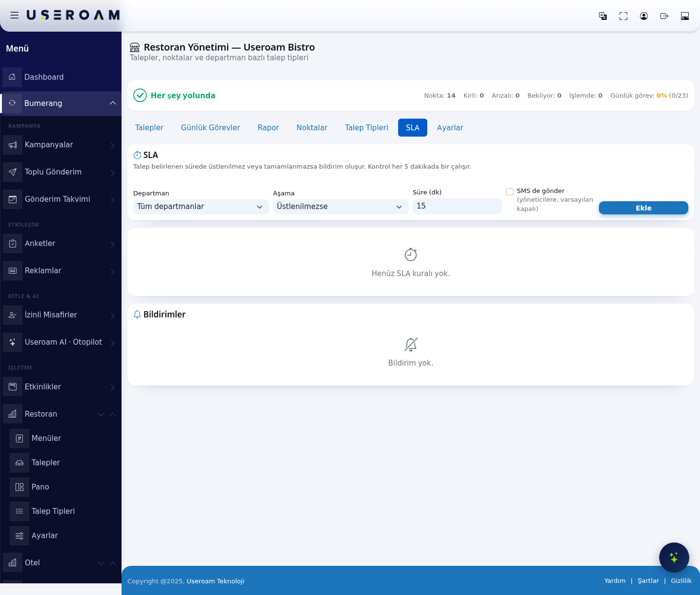Switch to the Noktalar tab
The width and height of the screenshot is (700, 595).
(312, 127)
